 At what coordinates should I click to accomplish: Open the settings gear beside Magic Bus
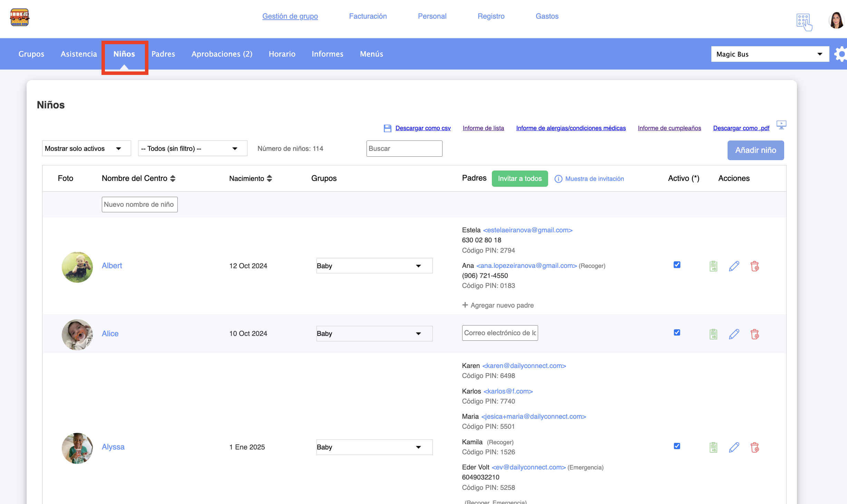click(841, 54)
